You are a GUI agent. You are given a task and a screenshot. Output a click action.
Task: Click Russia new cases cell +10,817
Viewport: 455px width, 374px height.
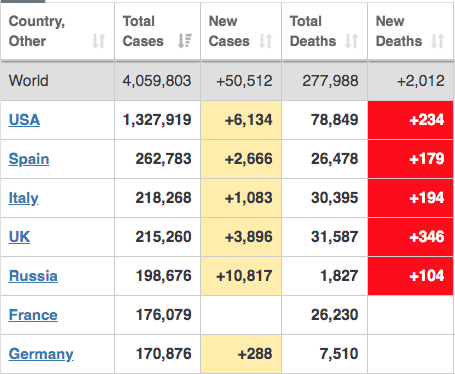[241, 276]
